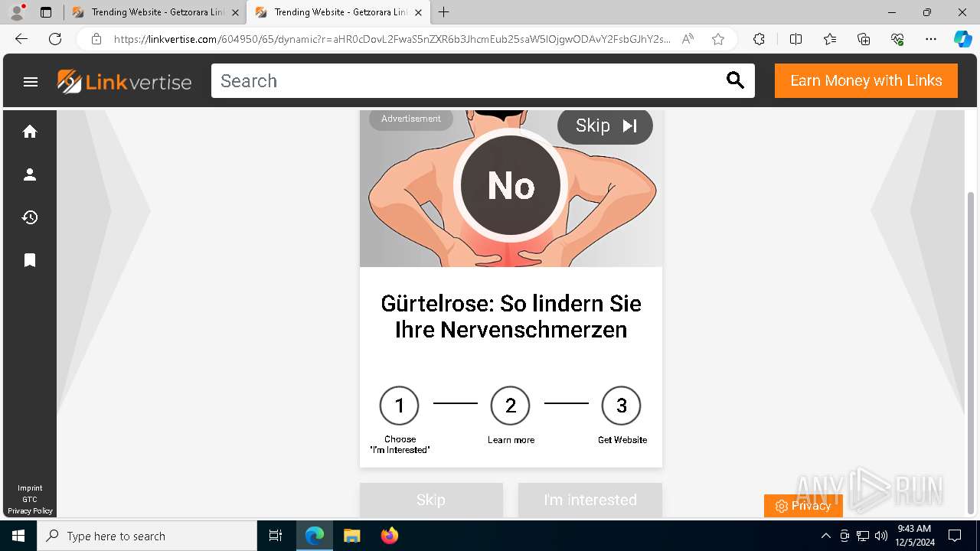Open Tab actions menu
Image resolution: width=980 pixels, height=551 pixels.
point(46,12)
